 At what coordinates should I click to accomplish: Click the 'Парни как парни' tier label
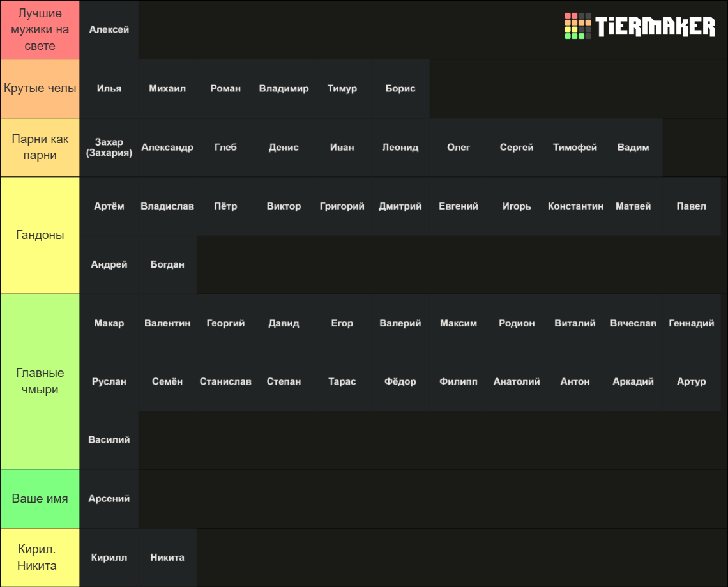pos(40,147)
